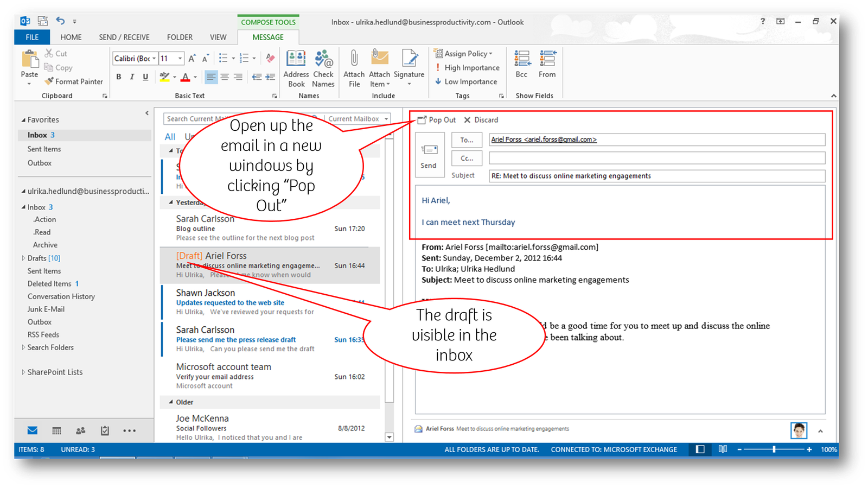
Task: Click the Copy icon
Action: [x=49, y=67]
